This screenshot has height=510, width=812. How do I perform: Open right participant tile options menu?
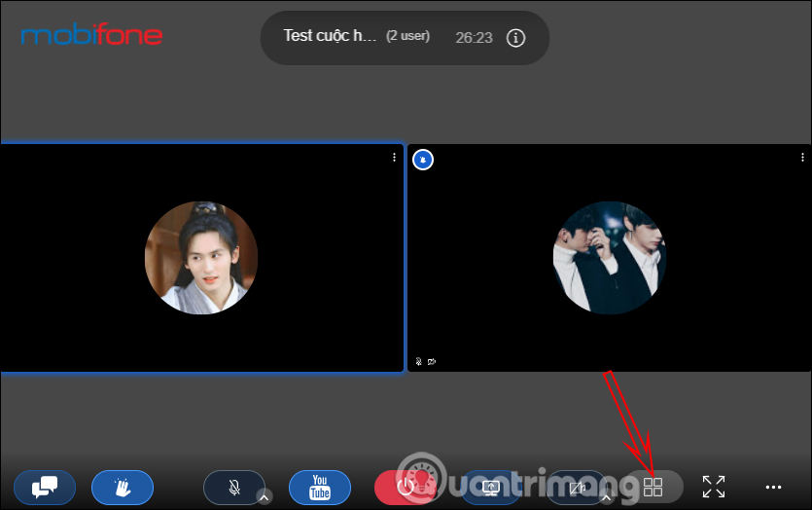coord(802,157)
